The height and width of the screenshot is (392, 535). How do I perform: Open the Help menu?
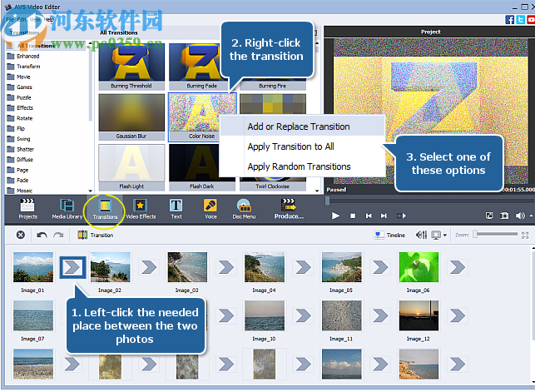(x=49, y=20)
